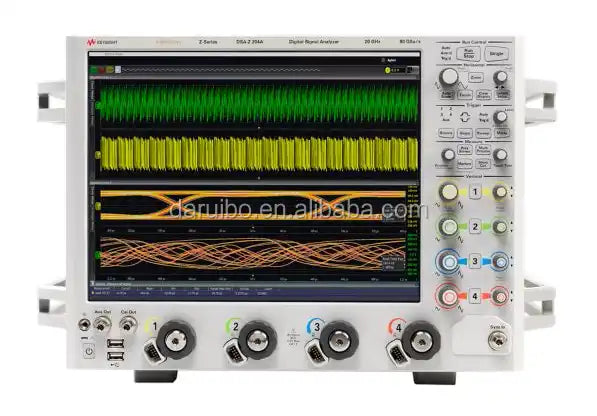Click the upper eye diagram on screen
The height and width of the screenshot is (416, 597).
point(253,206)
